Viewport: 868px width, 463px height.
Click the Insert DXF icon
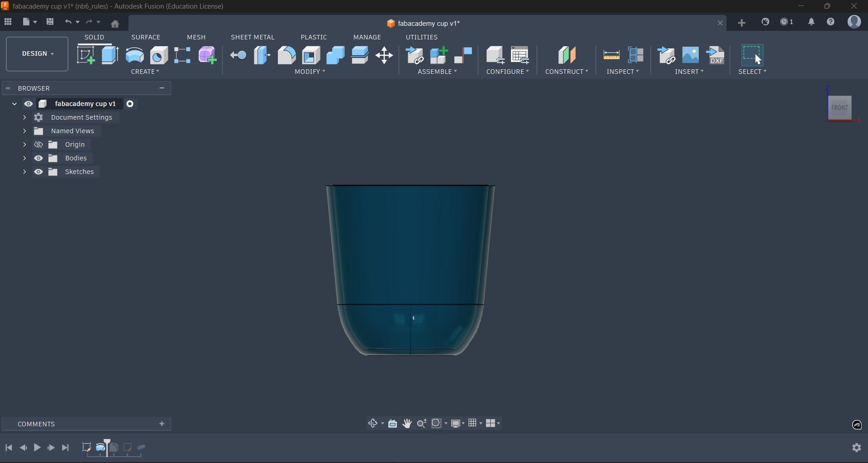click(717, 55)
